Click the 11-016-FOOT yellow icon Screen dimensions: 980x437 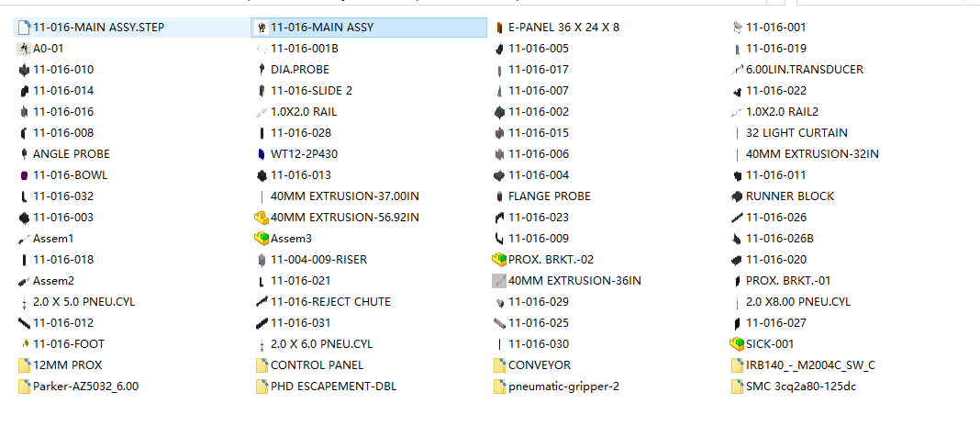point(25,344)
